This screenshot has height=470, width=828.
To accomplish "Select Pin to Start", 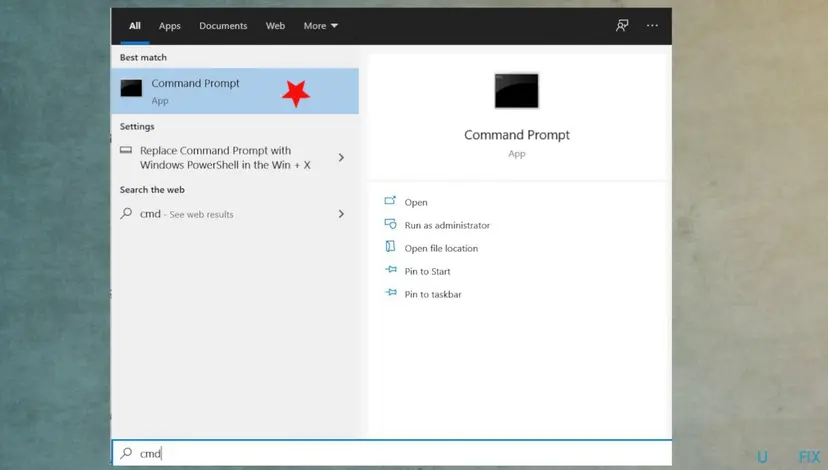I will [427, 271].
